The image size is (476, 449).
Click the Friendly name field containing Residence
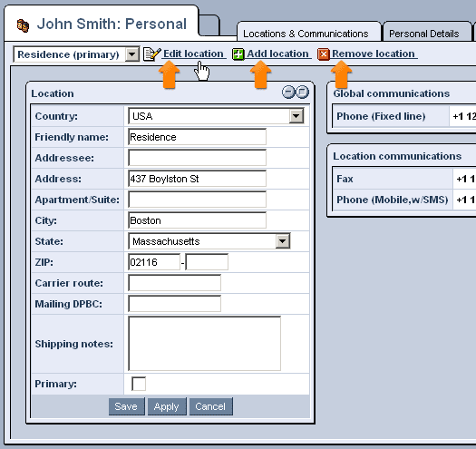197,137
